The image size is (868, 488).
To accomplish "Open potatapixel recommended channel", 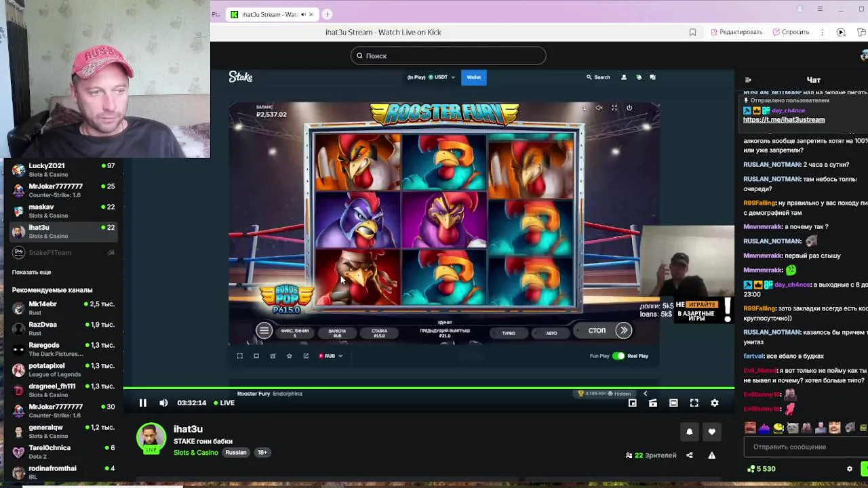I will pyautogui.click(x=62, y=369).
